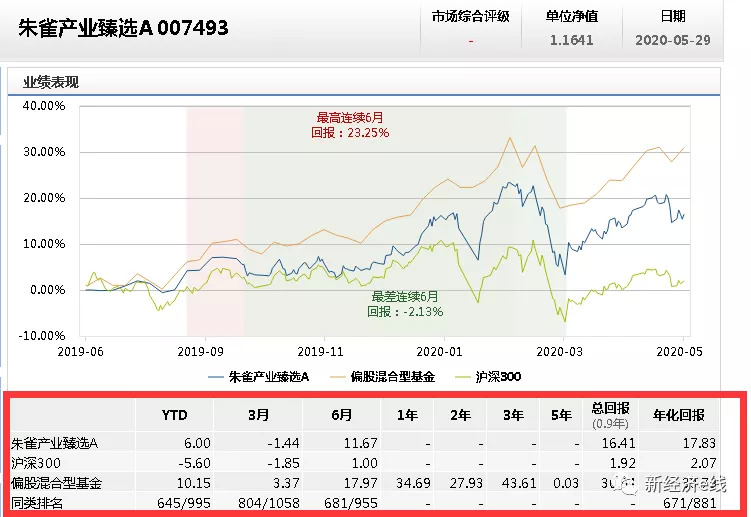
Task: Click the 6月 value 11.67
Action: (361, 443)
